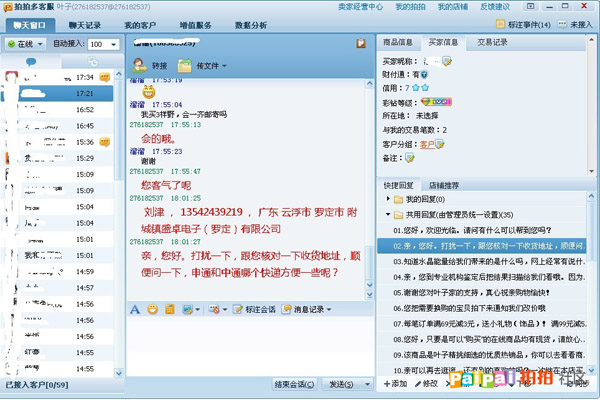Open the 我的拍拍 link
This screenshot has height=400, width=600.
[410, 7]
